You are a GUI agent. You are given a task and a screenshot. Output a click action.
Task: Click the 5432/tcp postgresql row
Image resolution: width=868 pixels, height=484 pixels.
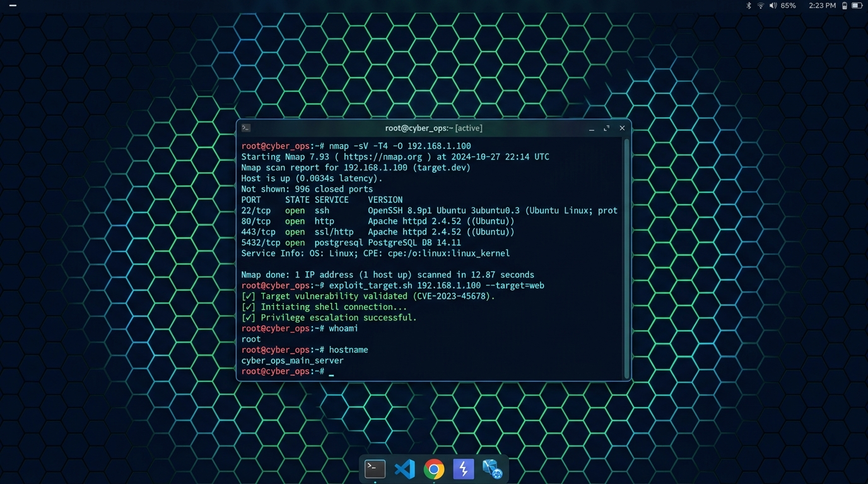pos(351,243)
